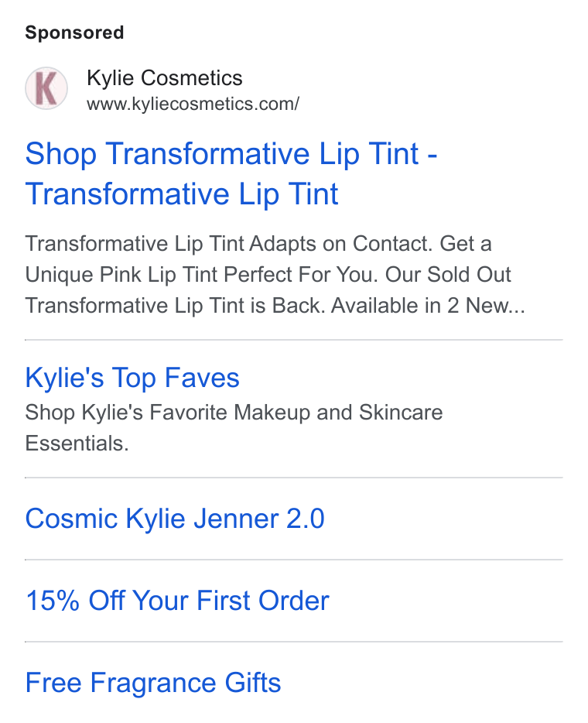
Task: Open the Shop Transformative Lip Tint headline
Action: coord(231,173)
